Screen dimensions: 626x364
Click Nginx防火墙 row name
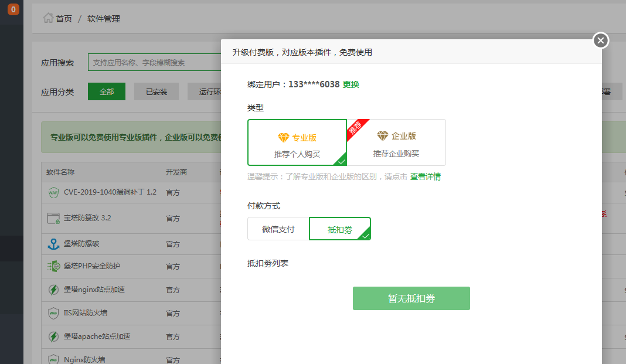(84, 360)
